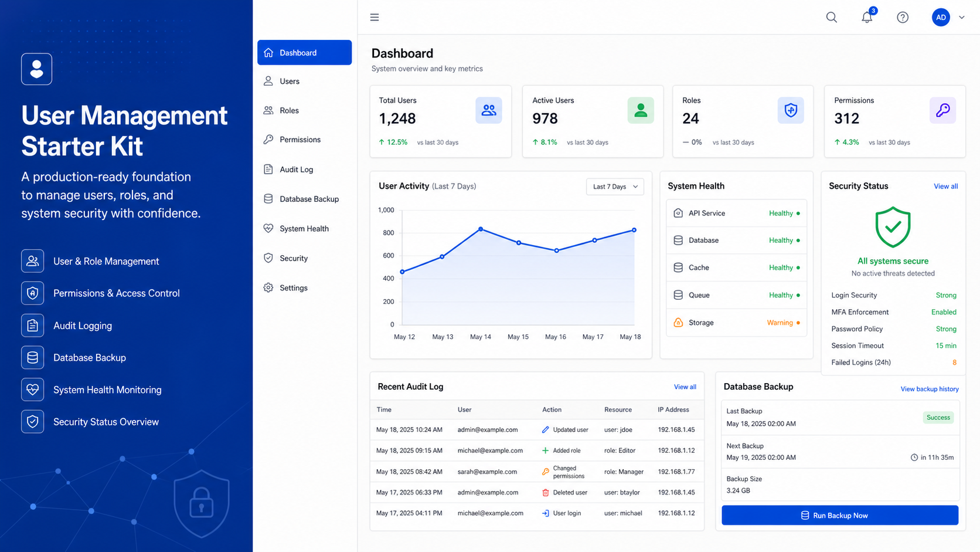Image resolution: width=980 pixels, height=552 pixels.
Task: Open Permissions in the sidebar
Action: (304, 140)
